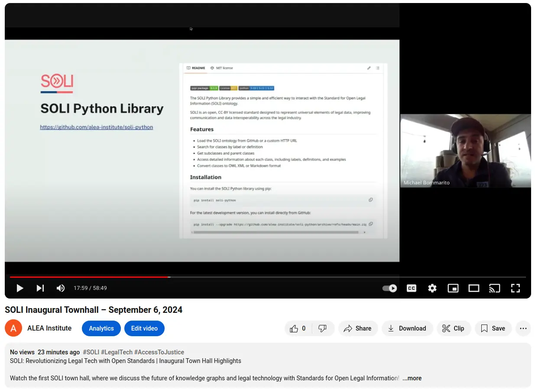This screenshot has height=392, width=535.
Task: Download the video
Action: coord(407,328)
